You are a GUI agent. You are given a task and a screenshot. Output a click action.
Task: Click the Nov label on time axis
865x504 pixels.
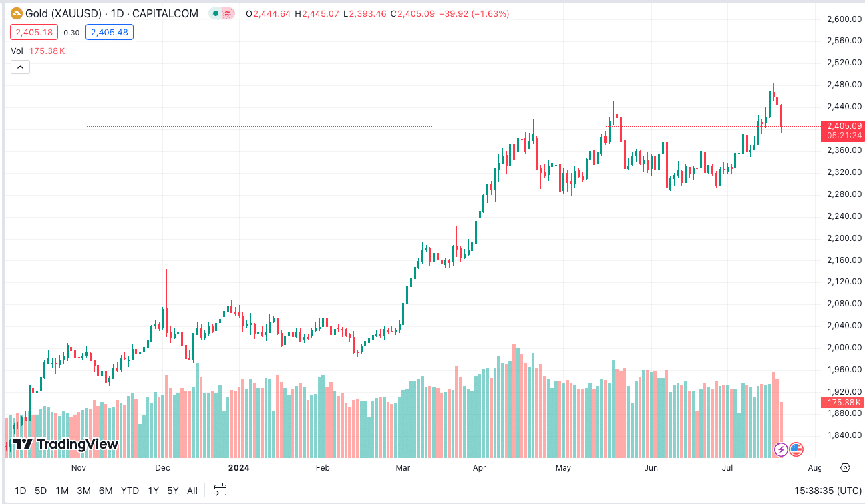click(79, 468)
